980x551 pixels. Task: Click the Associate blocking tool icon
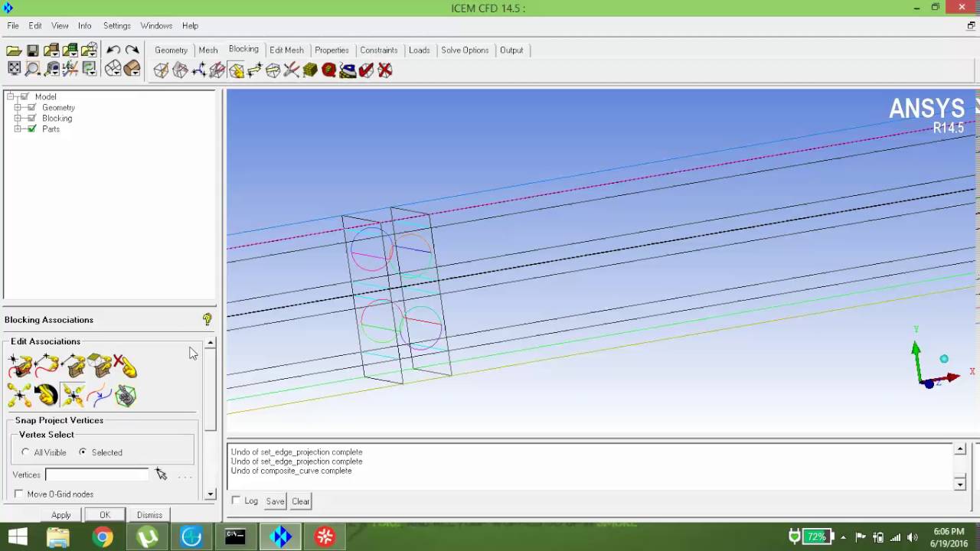(x=236, y=70)
